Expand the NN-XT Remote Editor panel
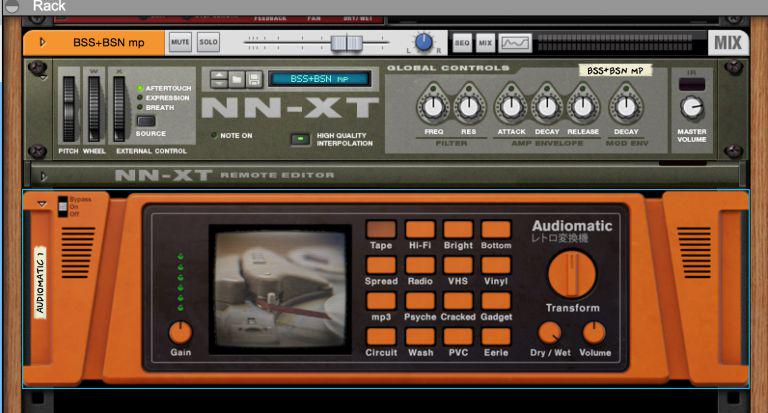The image size is (768, 413). pos(43,176)
